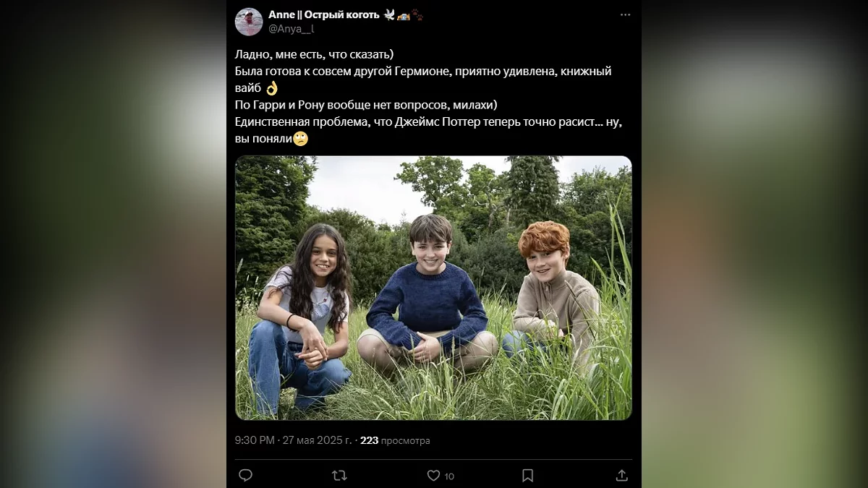Click the author's round profile avatar

[x=249, y=22]
